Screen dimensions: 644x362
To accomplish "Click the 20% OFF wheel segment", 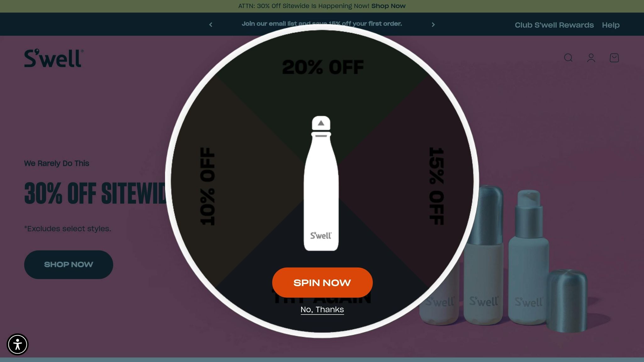I will pos(323,67).
